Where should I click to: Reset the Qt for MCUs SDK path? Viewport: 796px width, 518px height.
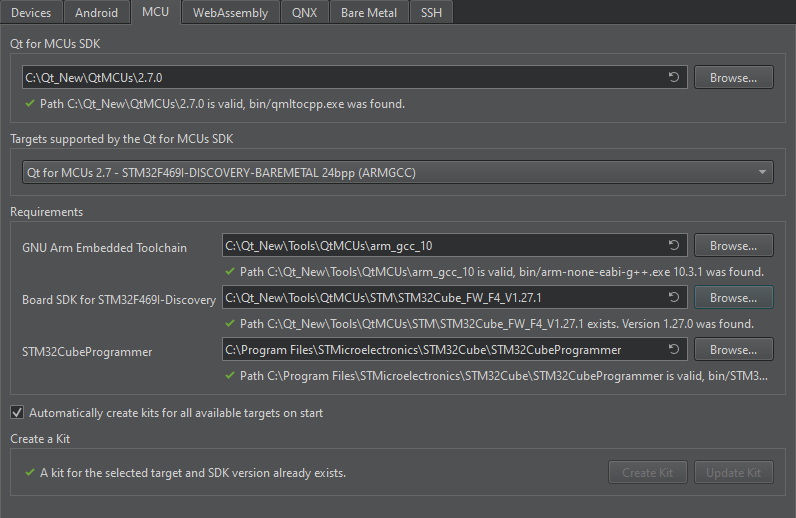pyautogui.click(x=674, y=77)
